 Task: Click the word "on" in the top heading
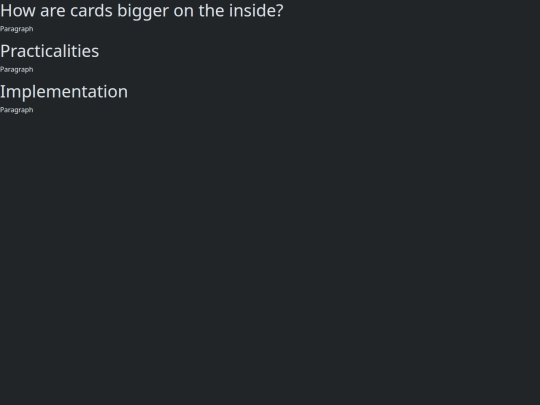(184, 12)
